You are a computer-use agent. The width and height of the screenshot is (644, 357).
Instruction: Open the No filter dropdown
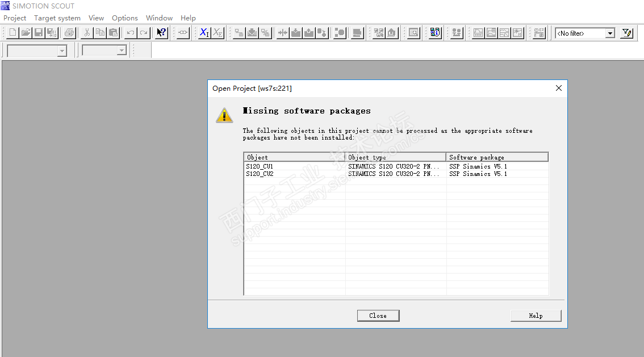tap(610, 33)
